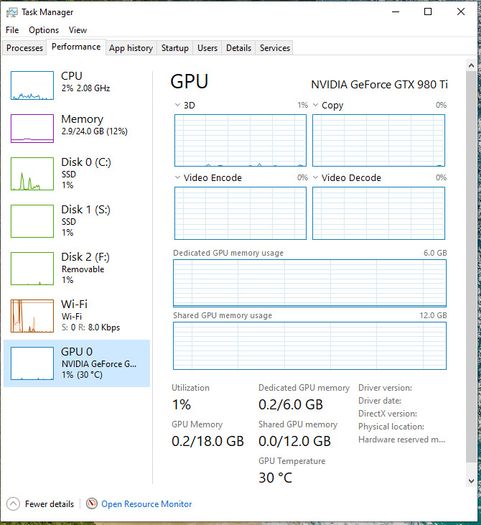This screenshot has height=525, width=481.
Task: Open the Options menu
Action: point(44,30)
